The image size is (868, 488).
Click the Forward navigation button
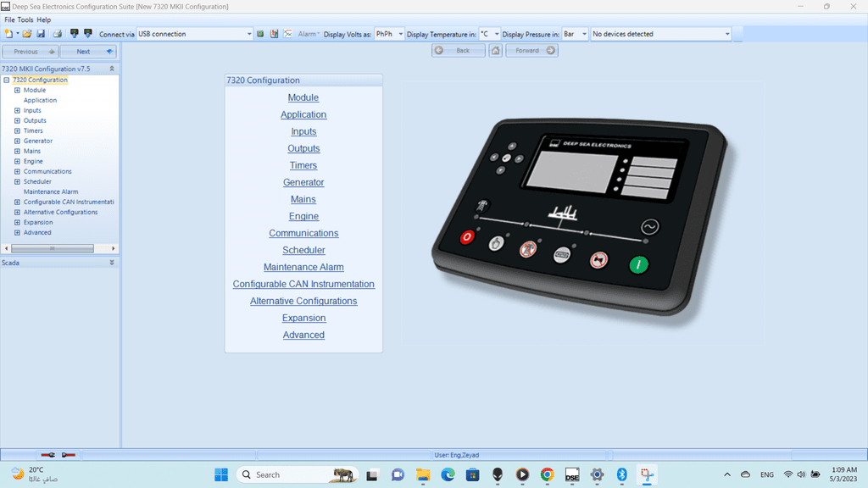click(532, 50)
